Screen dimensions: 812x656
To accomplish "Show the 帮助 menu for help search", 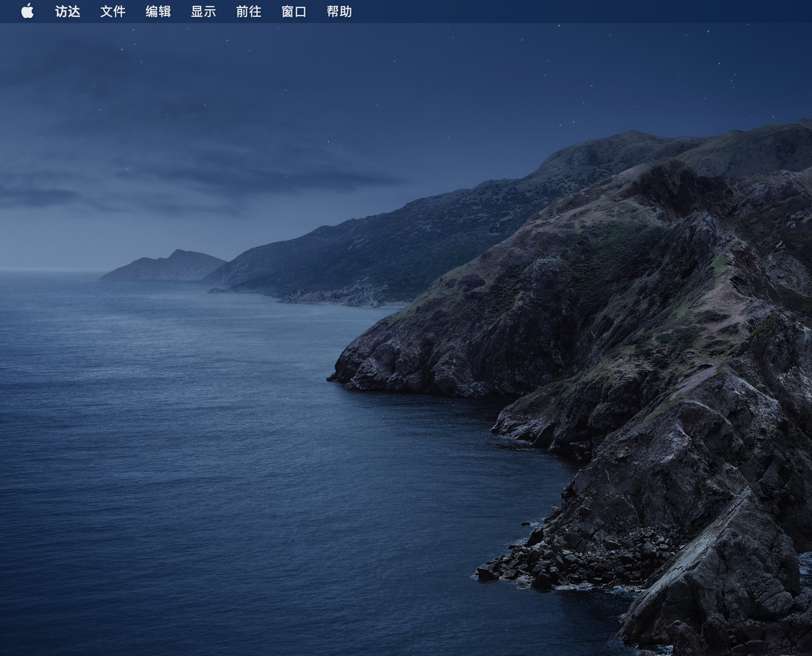I will 339,12.
